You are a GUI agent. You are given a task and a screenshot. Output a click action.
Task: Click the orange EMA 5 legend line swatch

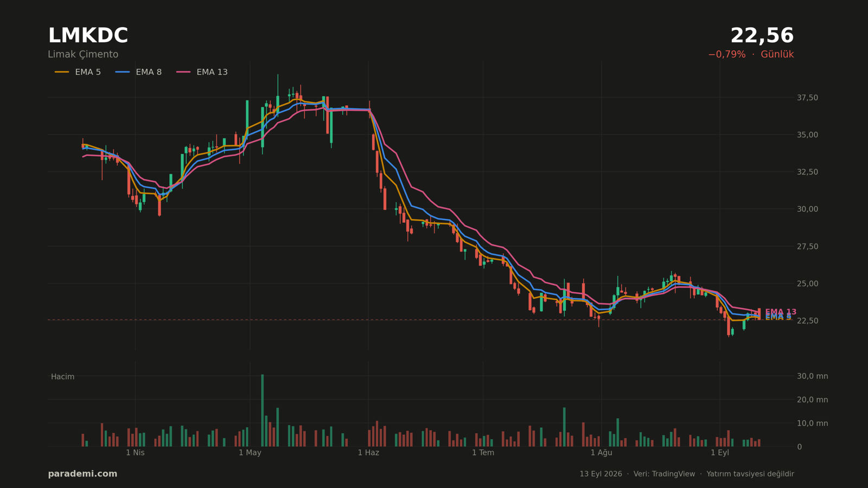click(62, 72)
